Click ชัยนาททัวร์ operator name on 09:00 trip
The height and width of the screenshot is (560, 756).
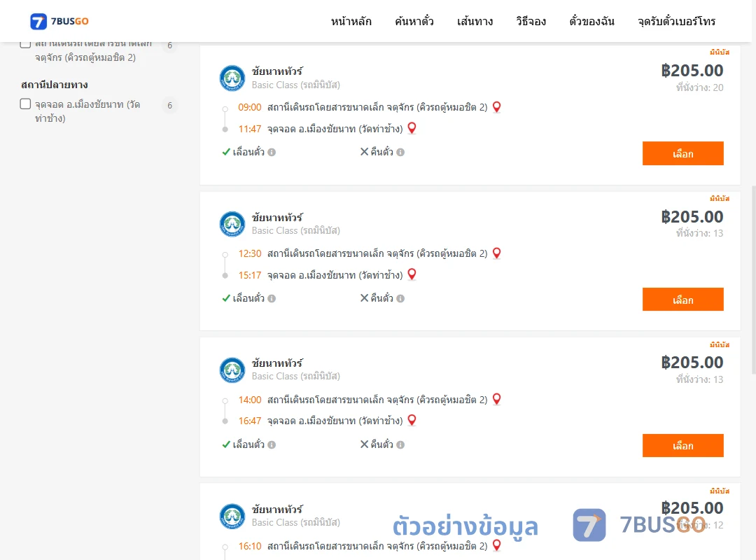coord(277,71)
